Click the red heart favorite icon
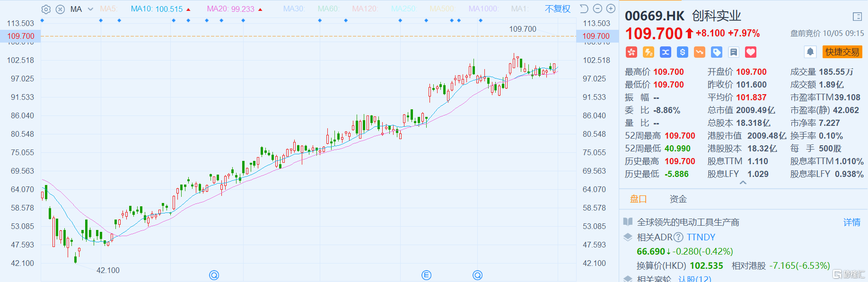The width and height of the screenshot is (868, 282). point(751,52)
